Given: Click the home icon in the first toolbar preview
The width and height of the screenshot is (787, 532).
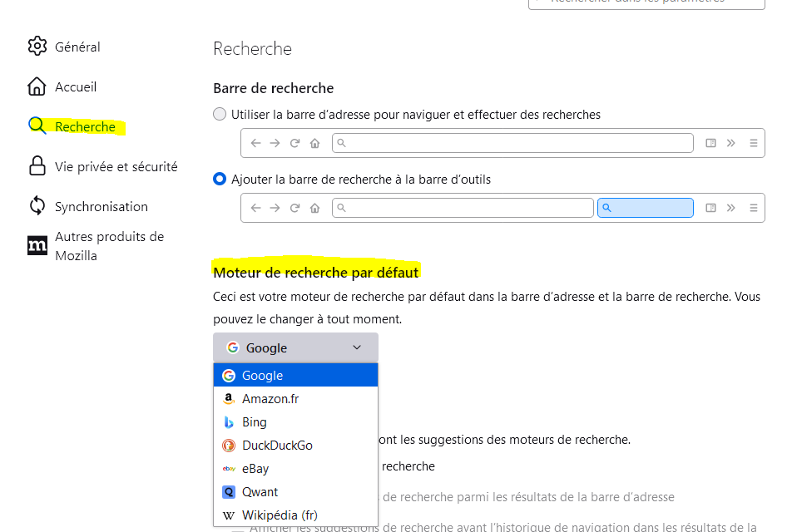Looking at the screenshot, I should click(x=314, y=144).
